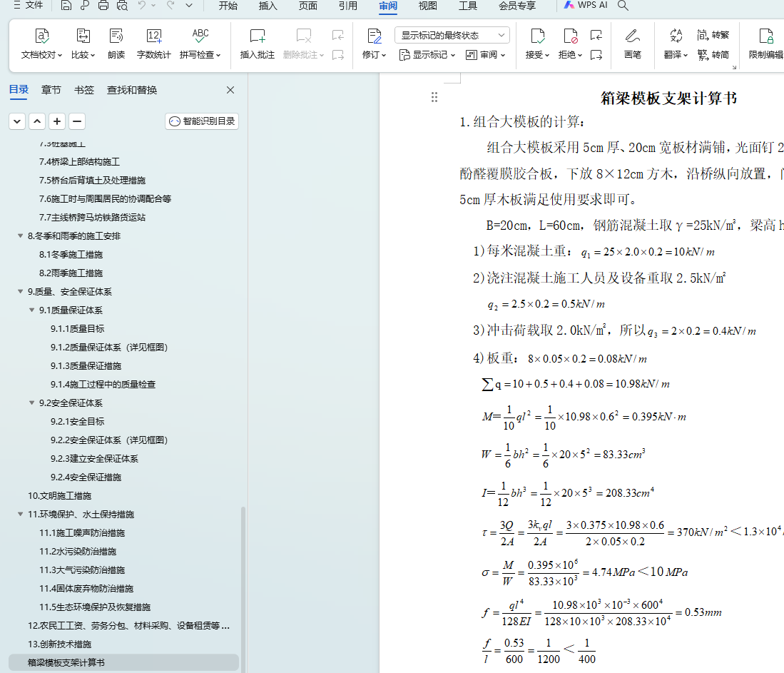Select the 目录 navigation tab
Screen dimensions: 784x673
coord(19,89)
